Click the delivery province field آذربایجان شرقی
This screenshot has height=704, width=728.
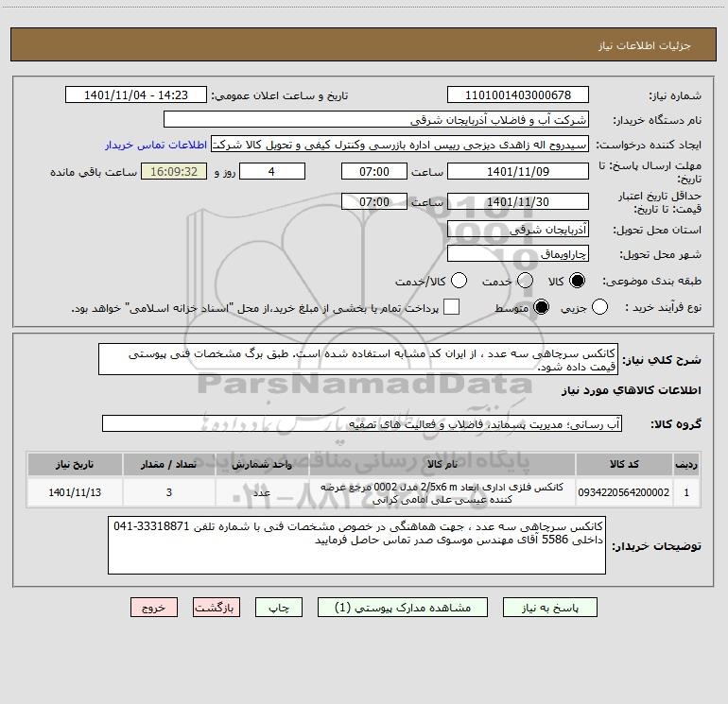click(x=518, y=229)
